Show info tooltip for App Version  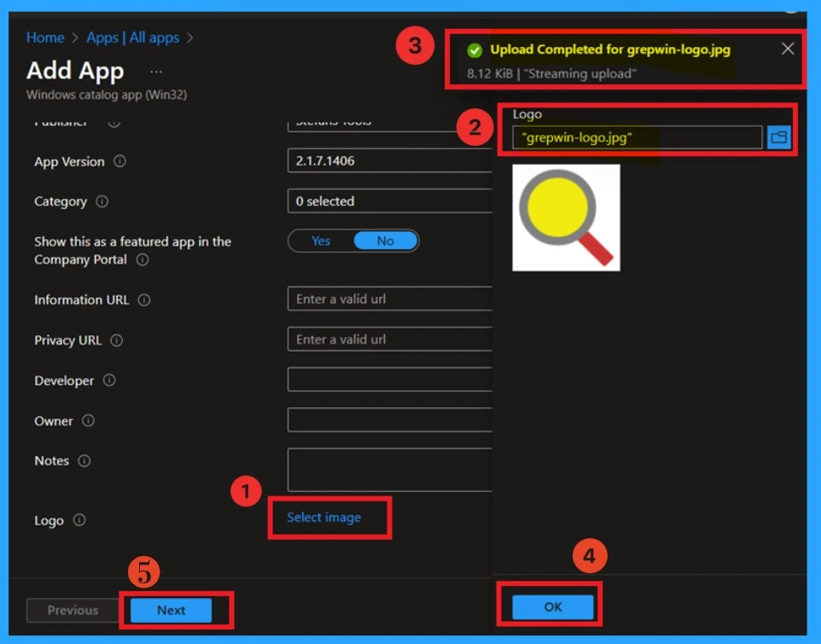119,161
